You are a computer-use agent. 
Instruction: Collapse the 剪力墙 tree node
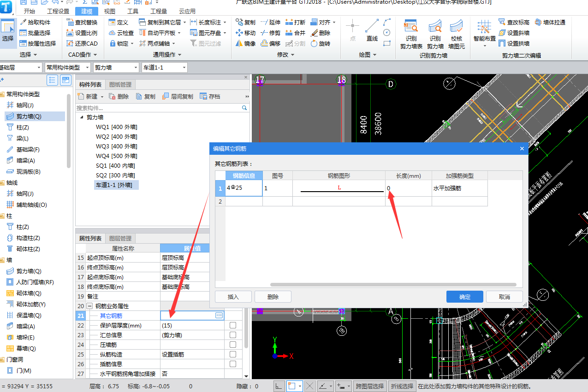tap(82, 117)
